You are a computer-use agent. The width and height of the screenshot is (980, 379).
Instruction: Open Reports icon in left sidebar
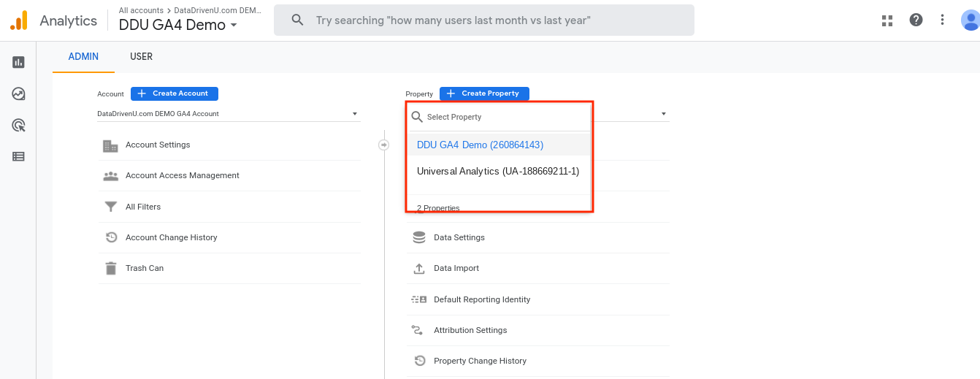[18, 62]
